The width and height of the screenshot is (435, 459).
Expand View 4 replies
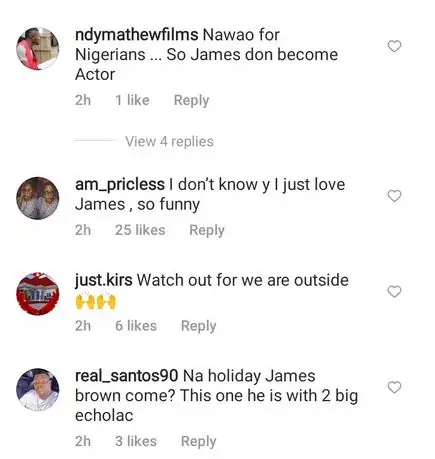[x=169, y=141]
